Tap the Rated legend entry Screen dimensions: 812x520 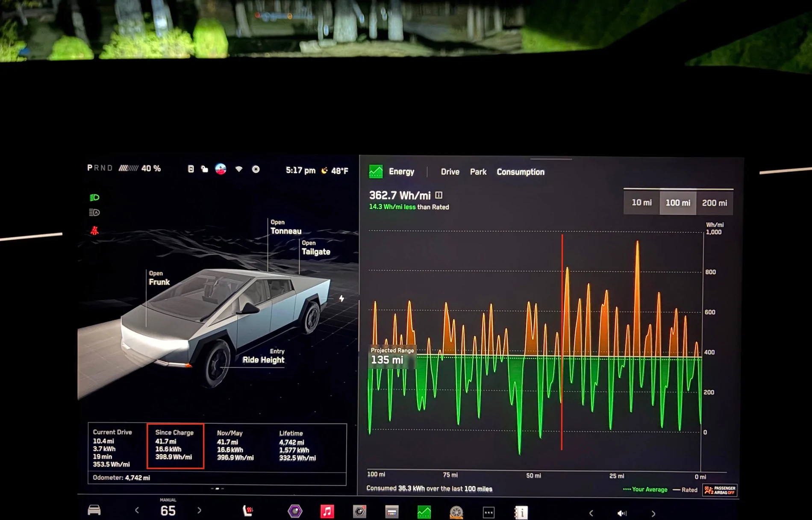point(685,490)
